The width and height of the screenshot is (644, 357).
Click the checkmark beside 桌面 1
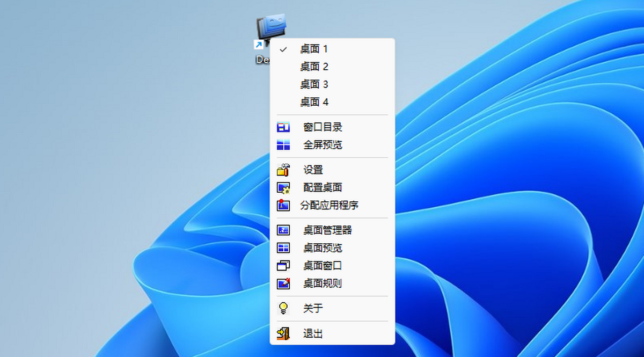(x=283, y=49)
